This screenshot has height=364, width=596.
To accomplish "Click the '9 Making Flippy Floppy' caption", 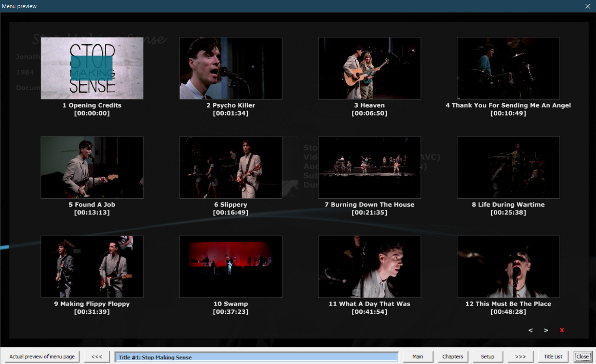I will [x=92, y=304].
